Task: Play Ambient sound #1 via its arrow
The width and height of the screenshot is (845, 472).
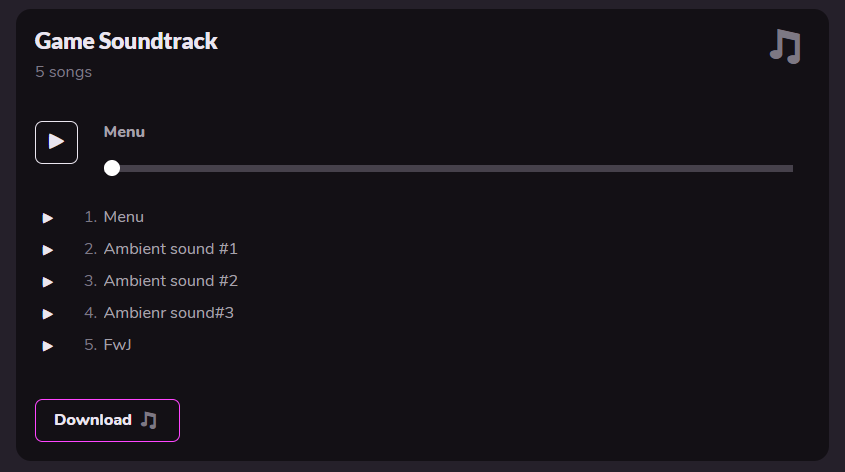Action: click(x=48, y=250)
